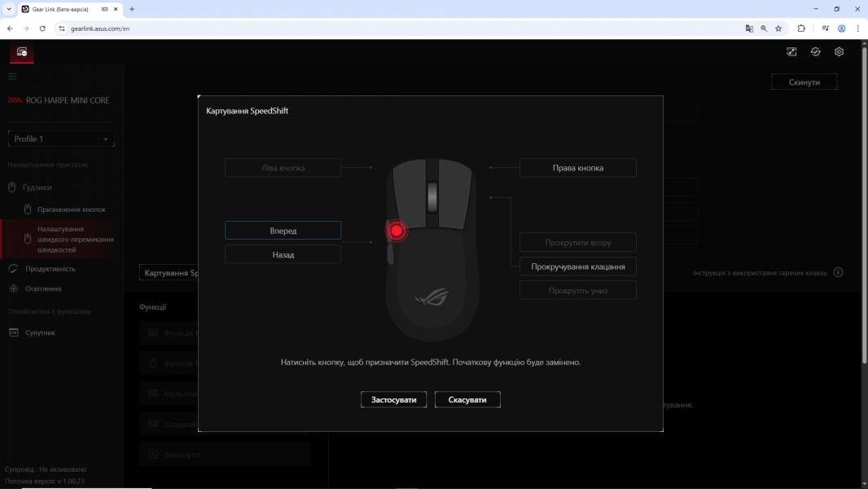Click the sync status icon in top bar
The width and height of the screenshot is (868, 489).
[815, 51]
